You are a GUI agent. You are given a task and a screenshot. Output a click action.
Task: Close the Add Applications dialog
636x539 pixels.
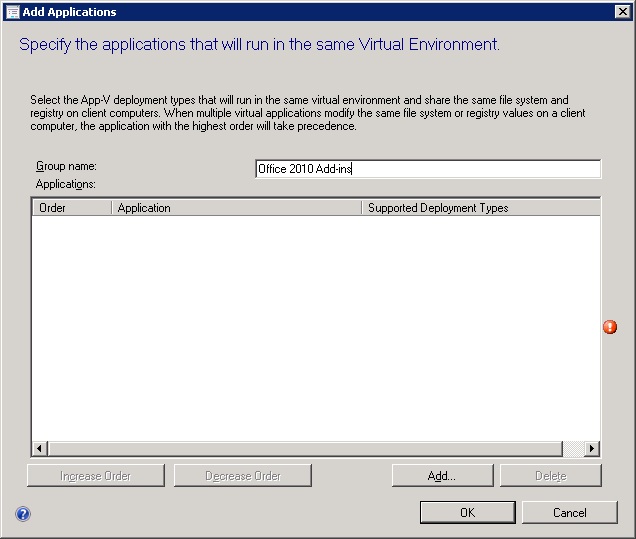click(621, 12)
